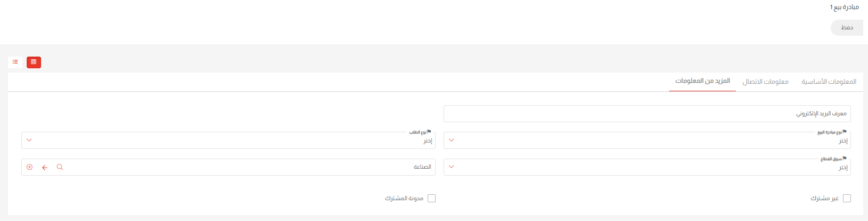Tick the مدونة المشترك checkbox
The width and height of the screenshot is (868, 221).
pyautogui.click(x=431, y=199)
